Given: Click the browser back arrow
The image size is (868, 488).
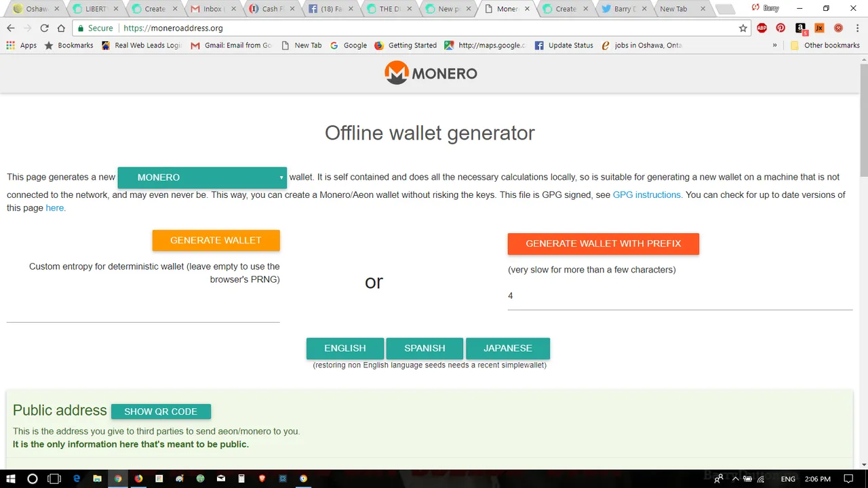Looking at the screenshot, I should pyautogui.click(x=11, y=28).
